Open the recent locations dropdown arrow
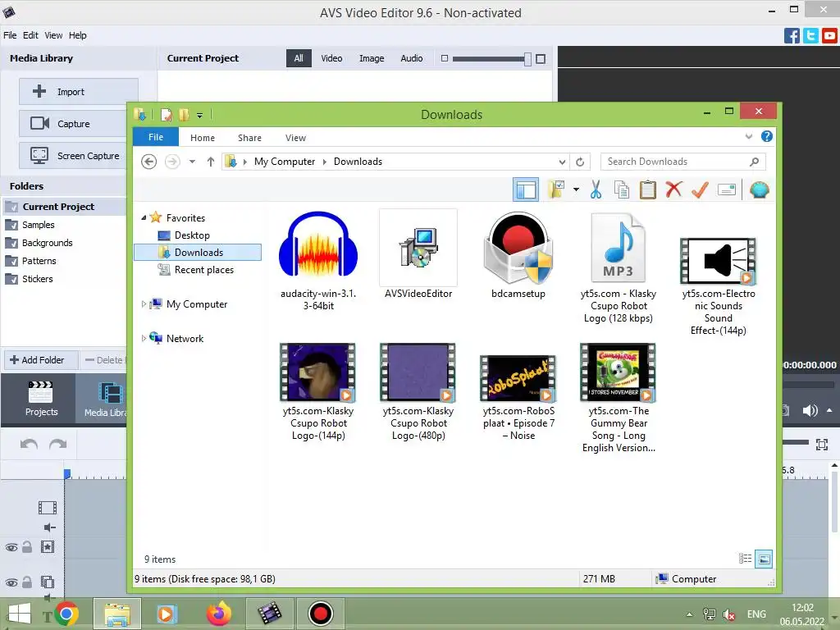Screen dimensions: 840x630 pyautogui.click(x=192, y=162)
